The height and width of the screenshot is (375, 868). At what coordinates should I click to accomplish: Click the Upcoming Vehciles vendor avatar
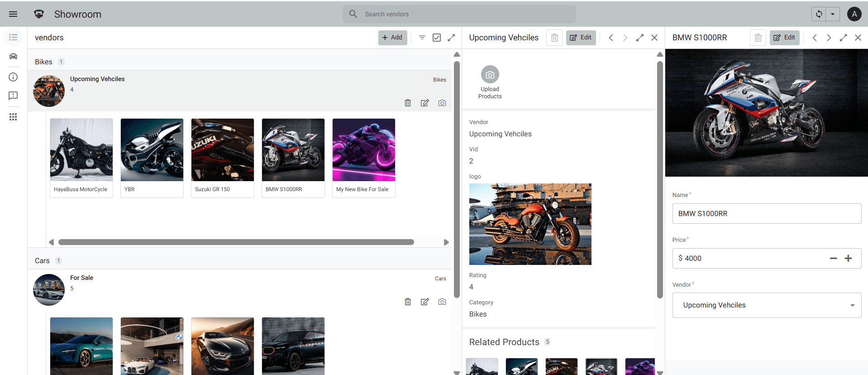click(x=49, y=91)
